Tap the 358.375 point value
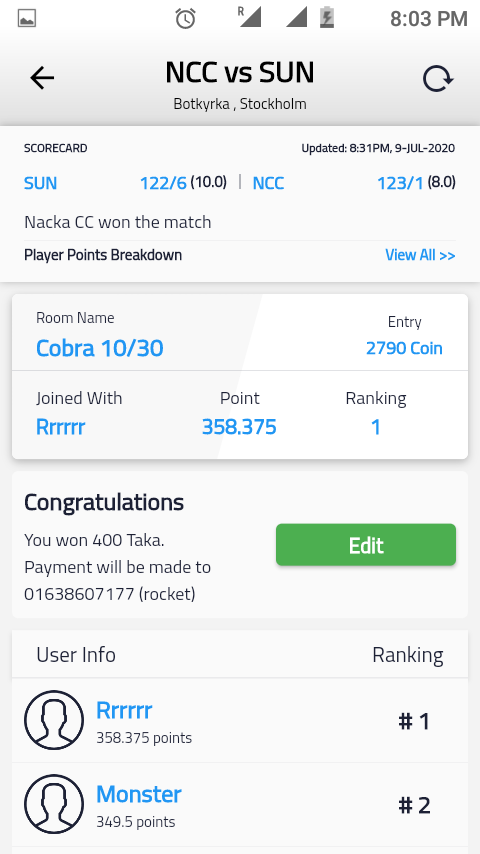 (239, 427)
